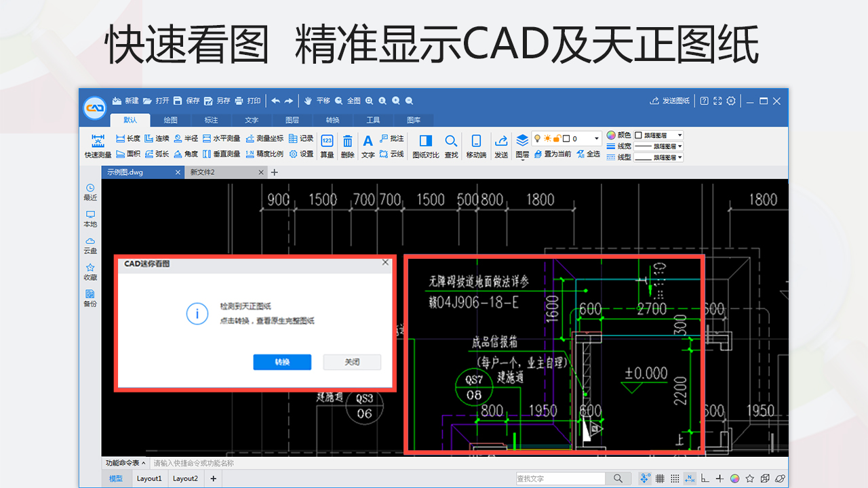Click the 查找文字 search input field
The height and width of the screenshot is (488, 868).
click(x=560, y=478)
